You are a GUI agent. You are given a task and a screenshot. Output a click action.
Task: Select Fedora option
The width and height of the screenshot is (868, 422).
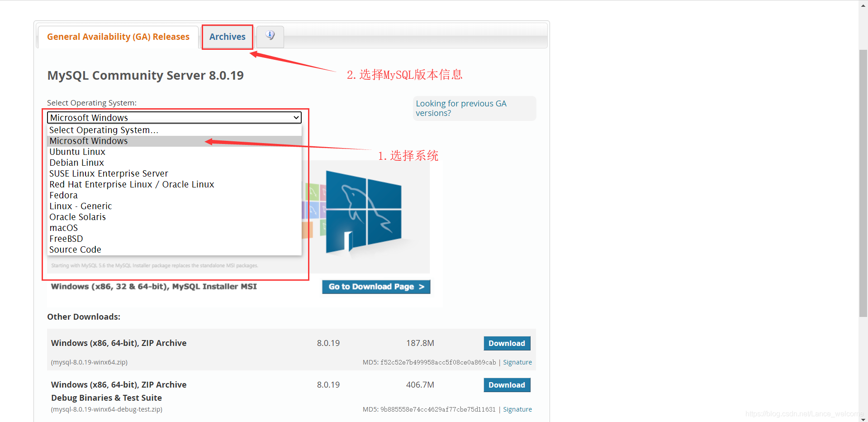pyautogui.click(x=174, y=195)
